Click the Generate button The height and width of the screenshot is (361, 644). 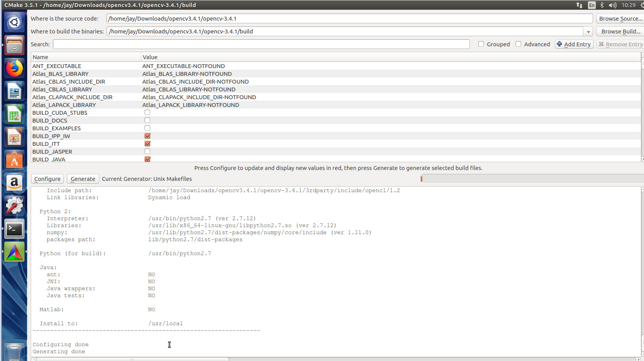pos(82,179)
